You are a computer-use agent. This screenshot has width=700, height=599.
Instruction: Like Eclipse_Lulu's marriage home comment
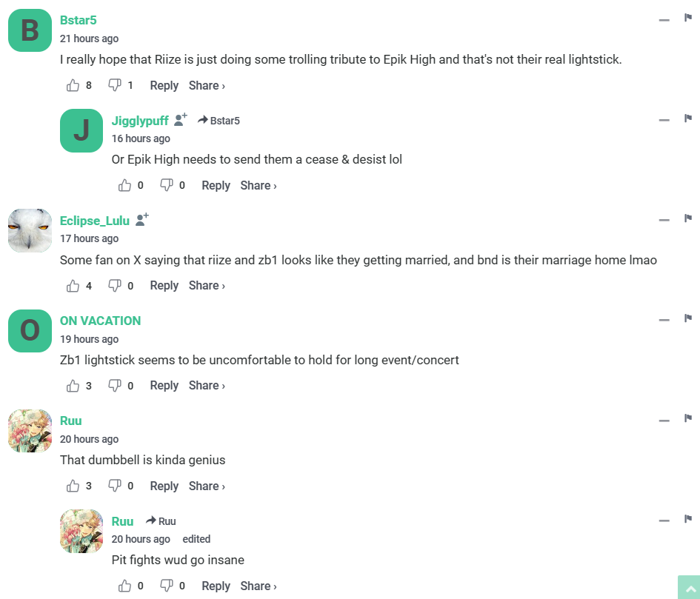pos(73,285)
